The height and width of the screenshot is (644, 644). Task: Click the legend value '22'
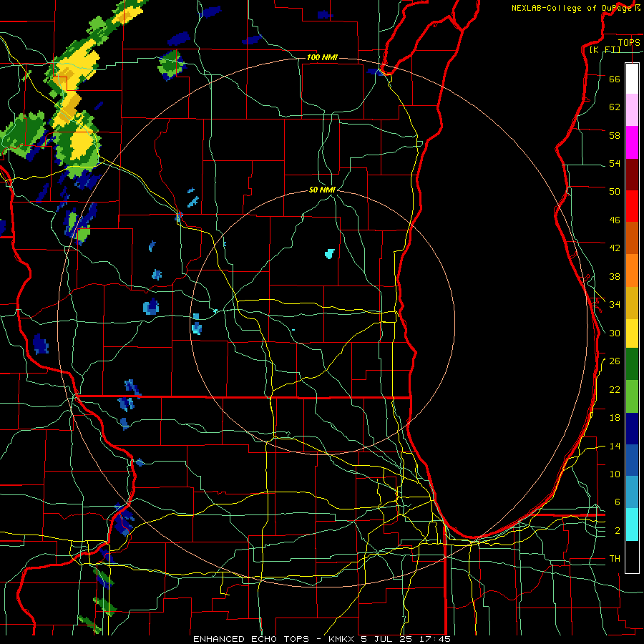pos(615,389)
